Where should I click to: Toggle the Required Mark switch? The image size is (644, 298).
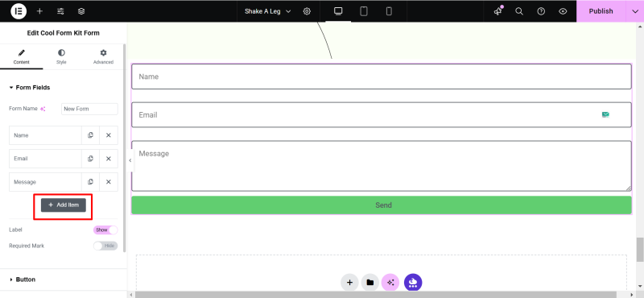click(105, 246)
